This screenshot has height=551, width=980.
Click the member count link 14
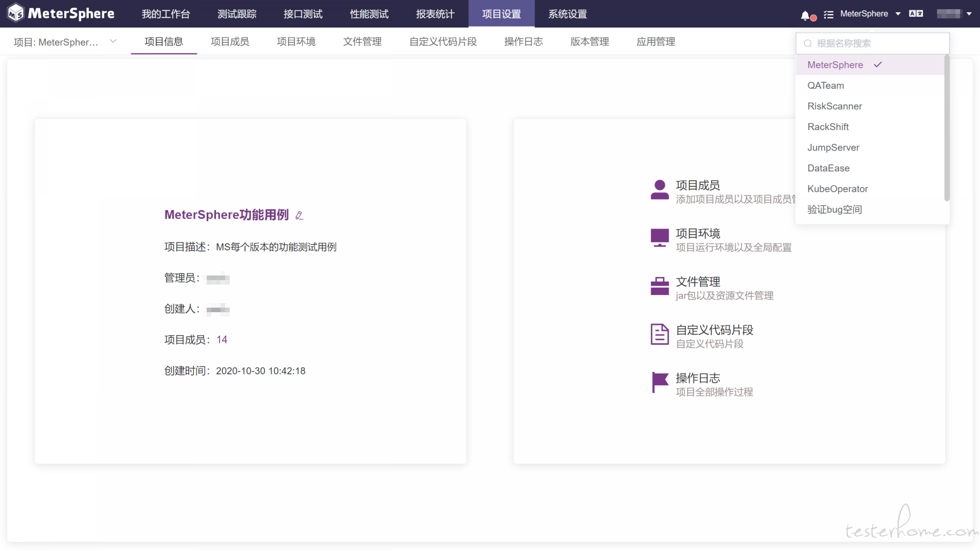tap(222, 340)
